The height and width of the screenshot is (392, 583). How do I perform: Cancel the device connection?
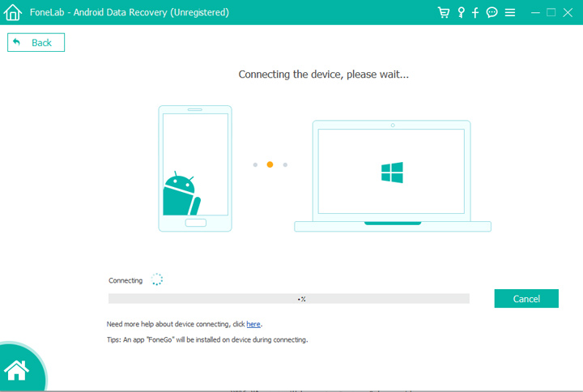pyautogui.click(x=526, y=299)
